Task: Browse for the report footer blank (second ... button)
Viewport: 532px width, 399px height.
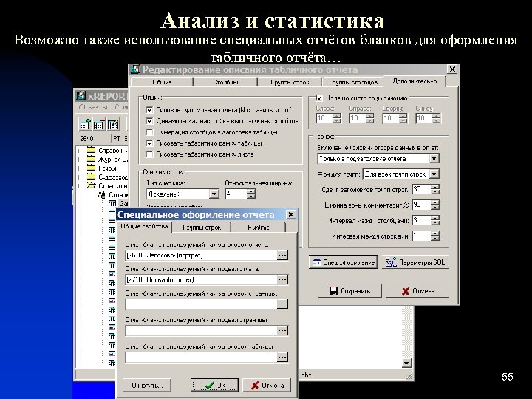Action: (282, 279)
